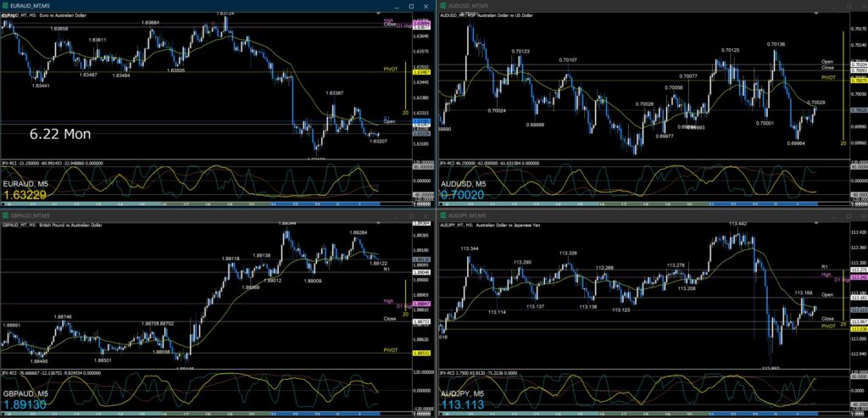Click swing high label 0.70136
The height and width of the screenshot is (418, 868).
[776, 44]
